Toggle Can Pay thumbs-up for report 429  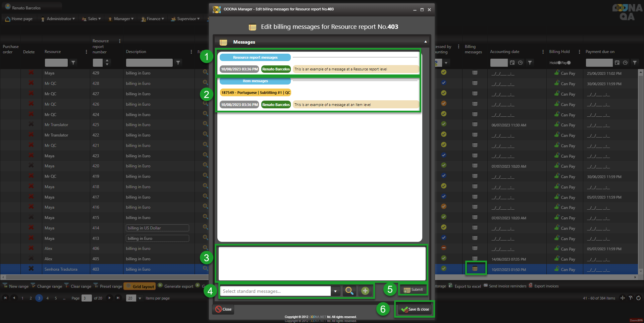click(x=557, y=73)
